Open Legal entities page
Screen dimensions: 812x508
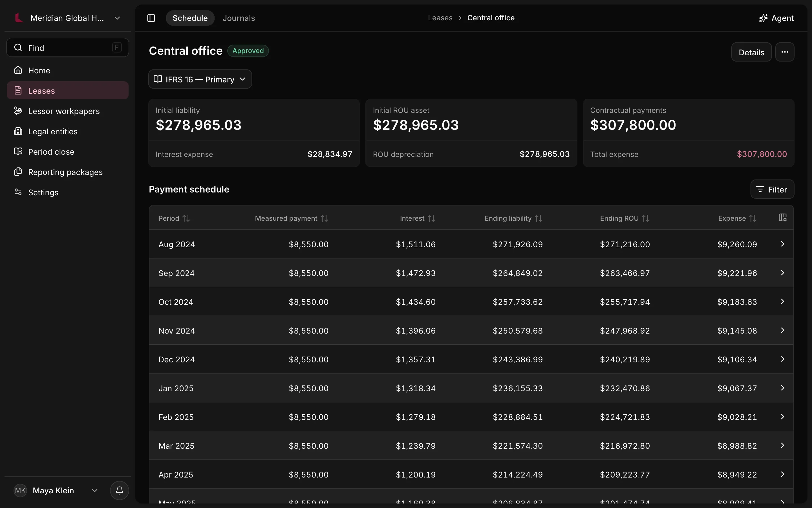pos(67,131)
